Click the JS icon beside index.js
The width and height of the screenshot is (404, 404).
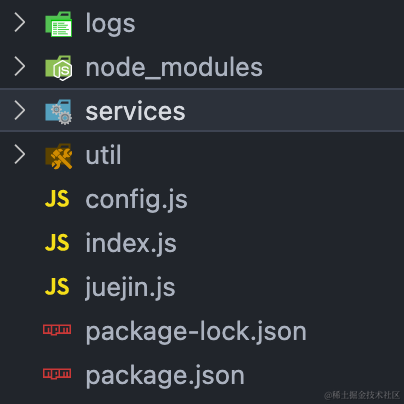click(57, 243)
